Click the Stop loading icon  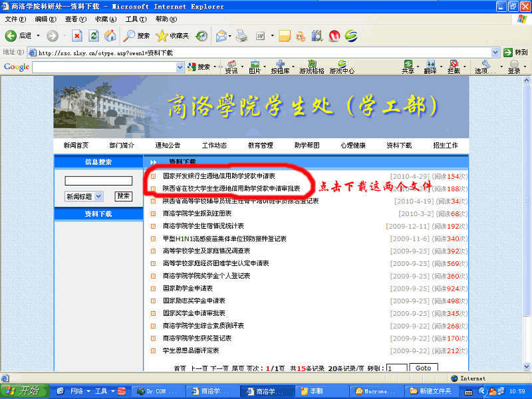click(x=77, y=35)
